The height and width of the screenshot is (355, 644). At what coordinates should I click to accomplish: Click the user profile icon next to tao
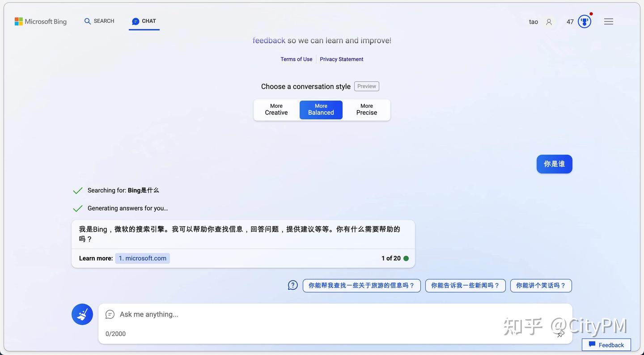tap(548, 21)
